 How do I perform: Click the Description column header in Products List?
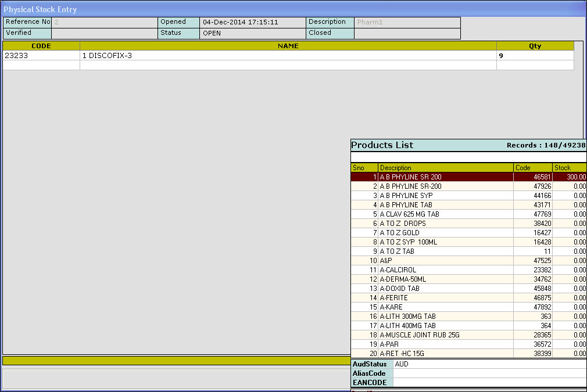tap(446, 168)
